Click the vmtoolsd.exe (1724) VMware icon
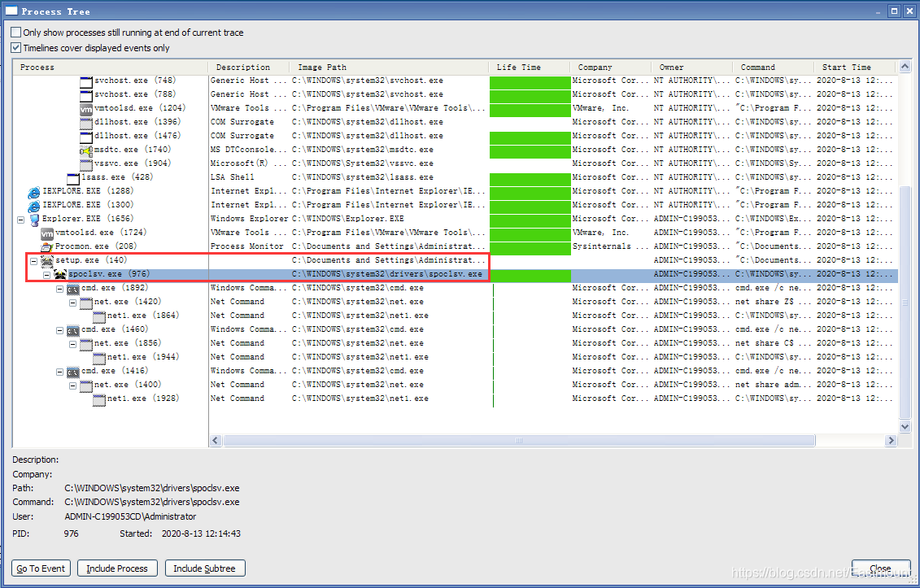Image resolution: width=920 pixels, height=588 pixels. pos(47,233)
